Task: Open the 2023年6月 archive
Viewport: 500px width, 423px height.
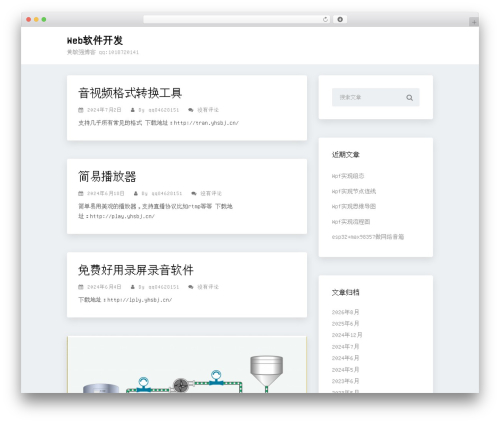Action: (345, 381)
